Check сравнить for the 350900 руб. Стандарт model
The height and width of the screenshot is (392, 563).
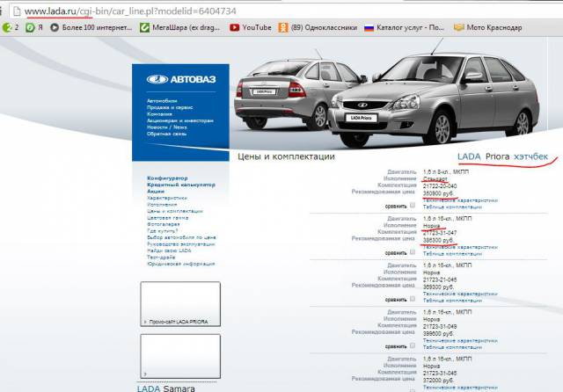coord(412,204)
